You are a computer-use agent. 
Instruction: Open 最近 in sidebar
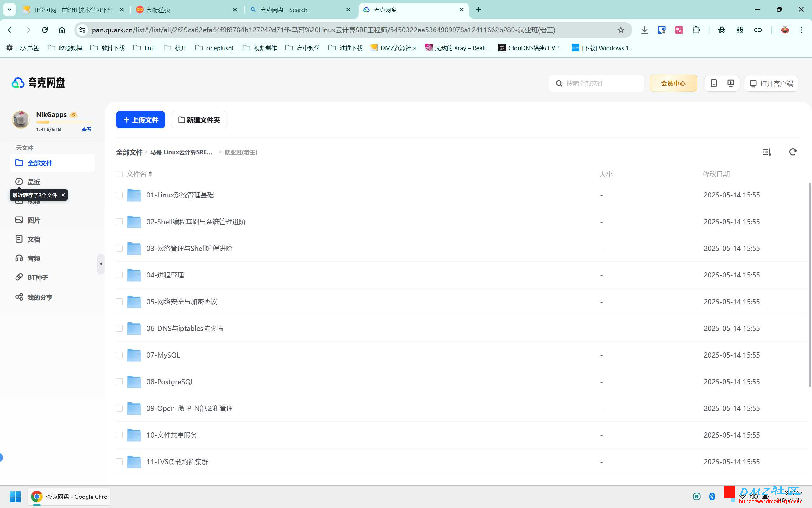(28, 182)
